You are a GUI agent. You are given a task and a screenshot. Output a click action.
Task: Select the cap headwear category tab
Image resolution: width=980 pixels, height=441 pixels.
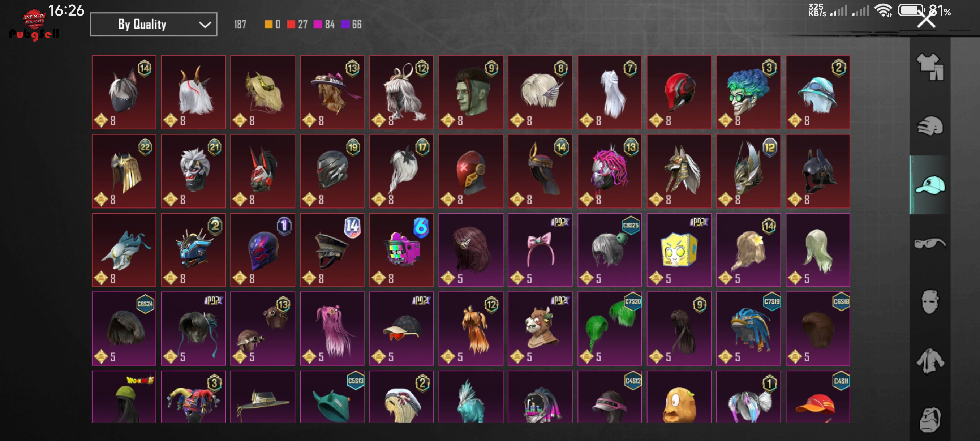tap(930, 185)
